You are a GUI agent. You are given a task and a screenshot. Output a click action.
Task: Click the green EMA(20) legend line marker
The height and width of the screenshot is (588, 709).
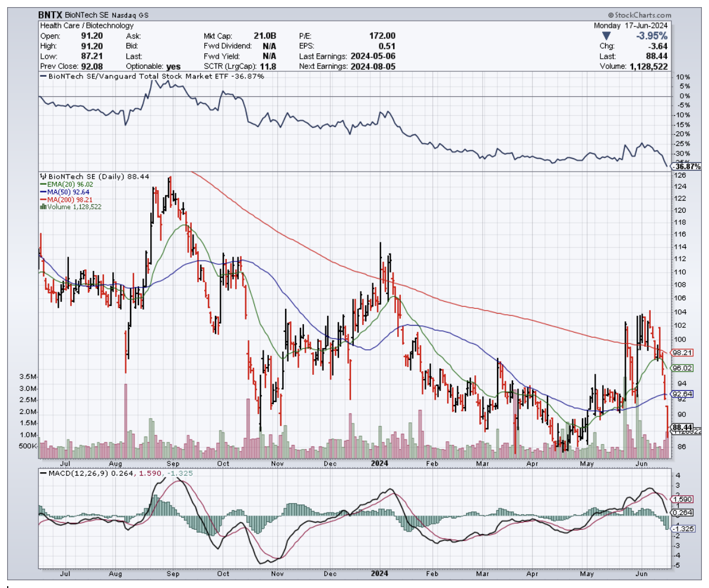(x=42, y=184)
